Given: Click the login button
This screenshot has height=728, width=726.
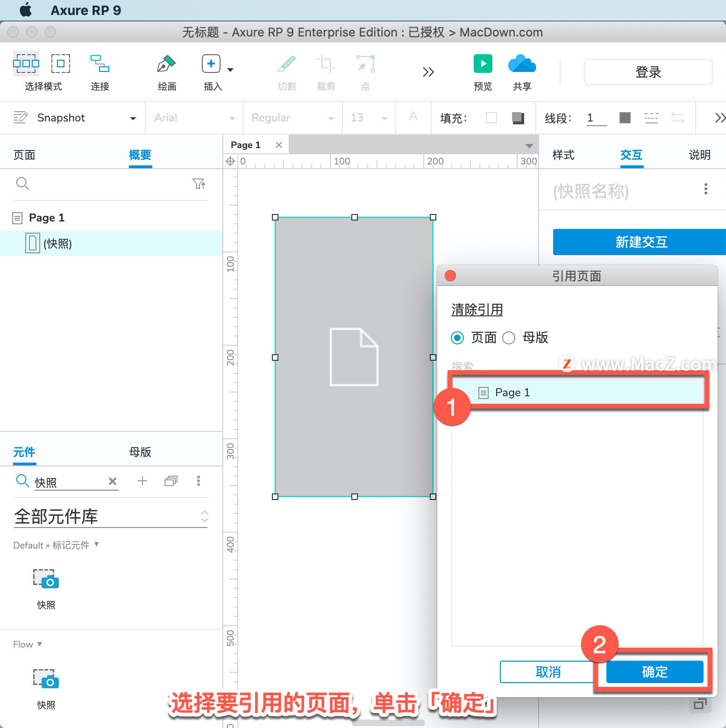Looking at the screenshot, I should (648, 72).
